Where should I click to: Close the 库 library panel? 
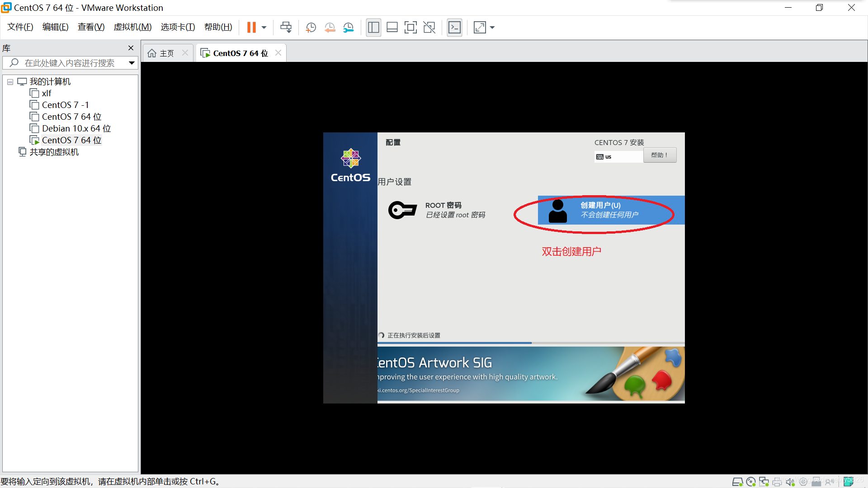(131, 48)
